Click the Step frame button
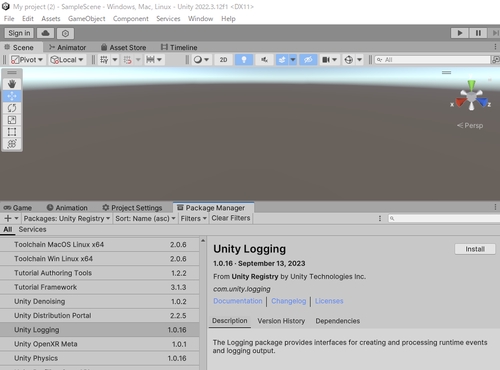 pyautogui.click(x=495, y=33)
